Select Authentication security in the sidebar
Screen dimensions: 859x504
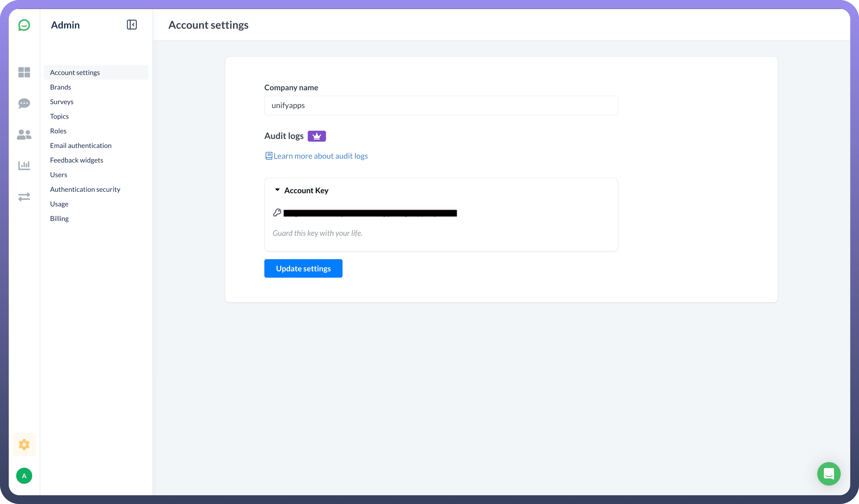85,189
